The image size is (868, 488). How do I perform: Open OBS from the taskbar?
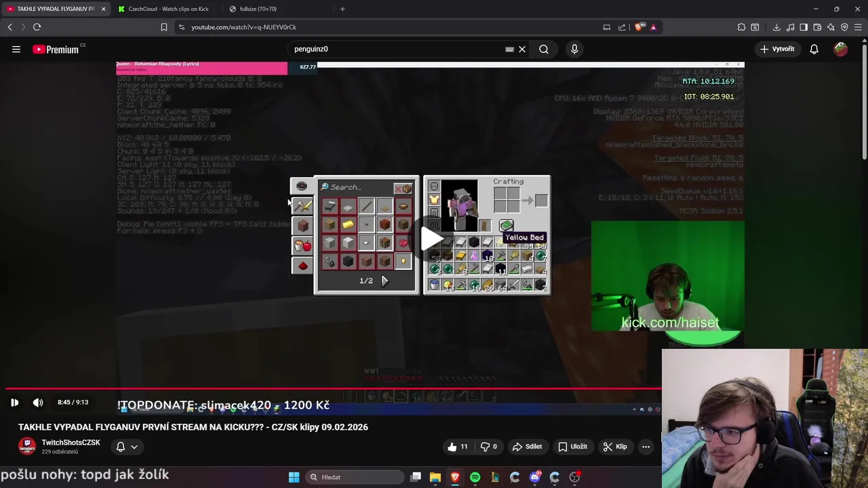(x=574, y=477)
